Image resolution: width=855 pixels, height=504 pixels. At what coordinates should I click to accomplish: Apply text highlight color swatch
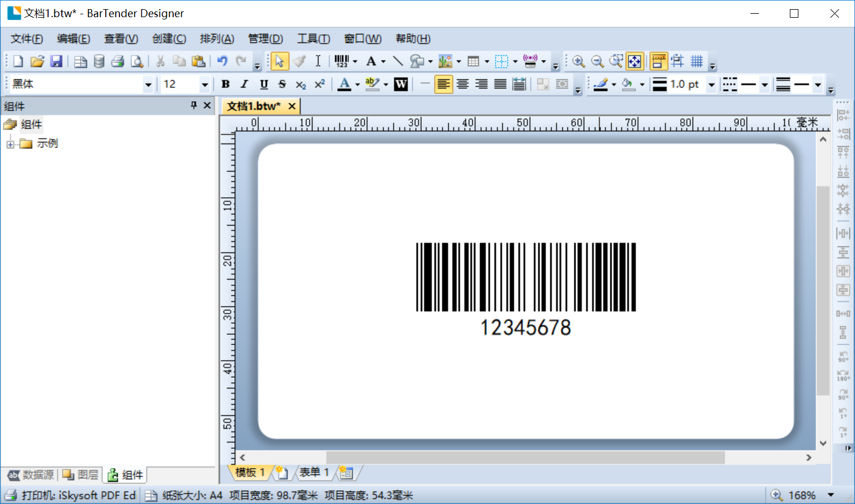372,85
